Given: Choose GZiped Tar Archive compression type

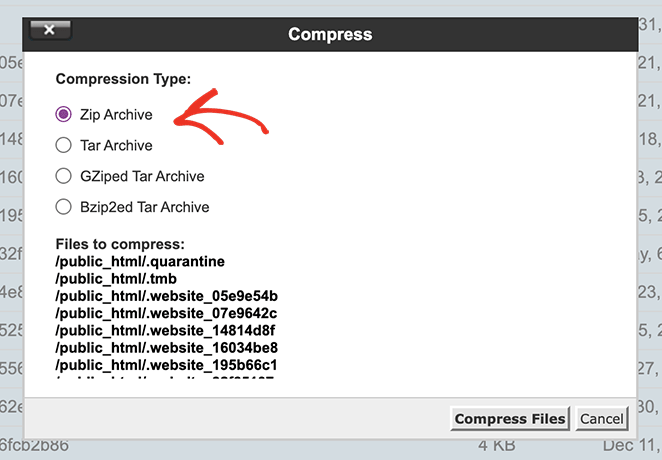Looking at the screenshot, I should pos(64,177).
